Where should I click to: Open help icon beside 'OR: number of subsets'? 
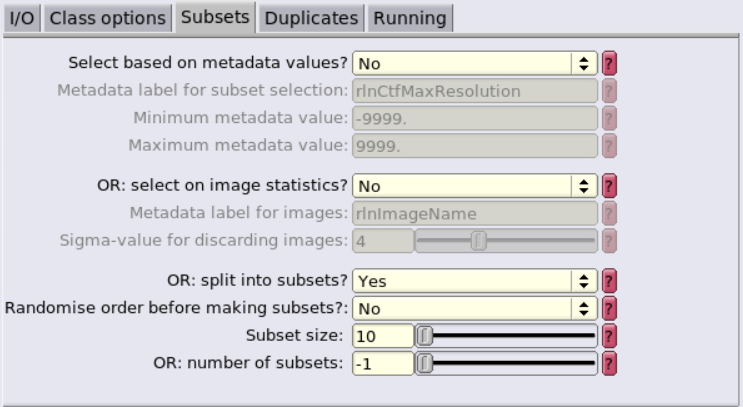tap(609, 363)
